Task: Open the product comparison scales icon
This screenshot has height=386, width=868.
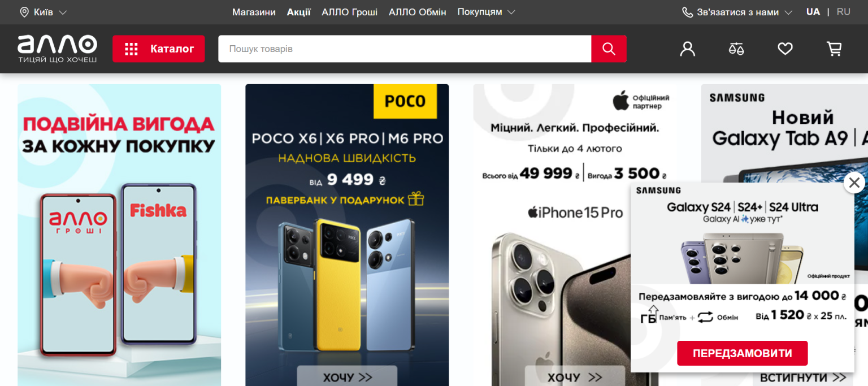Action: [x=736, y=49]
